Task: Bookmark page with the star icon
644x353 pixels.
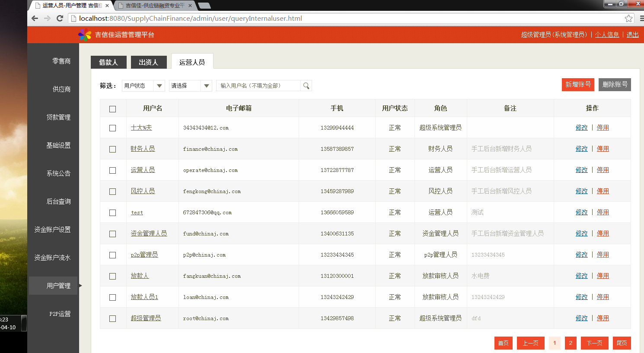Action: [x=628, y=18]
